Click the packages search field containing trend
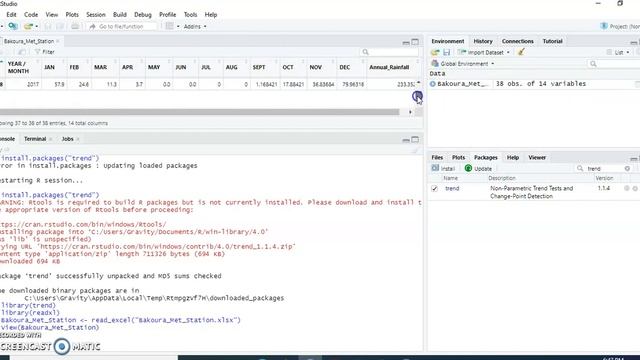Image resolution: width=640 pixels, height=360 pixels. [x=603, y=169]
